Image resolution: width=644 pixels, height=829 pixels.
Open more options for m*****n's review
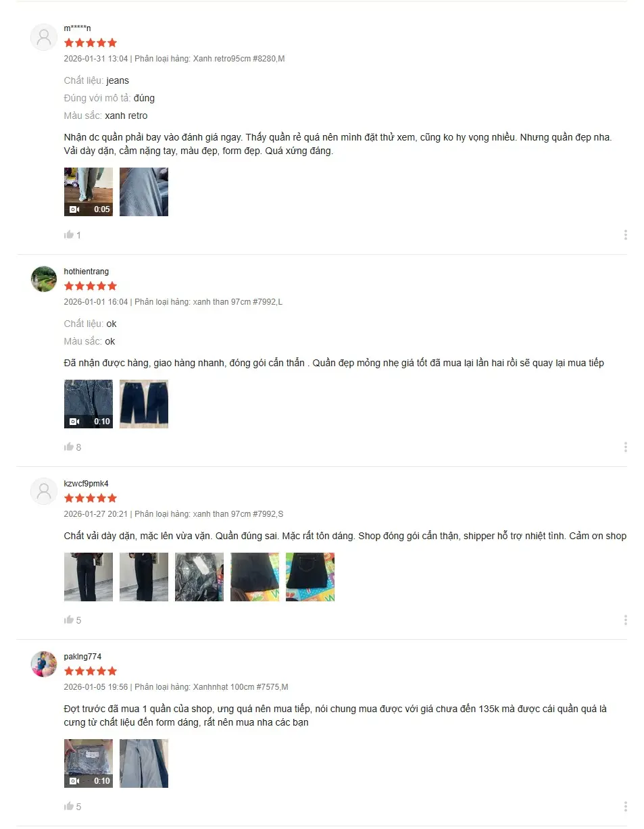pyautogui.click(x=625, y=235)
